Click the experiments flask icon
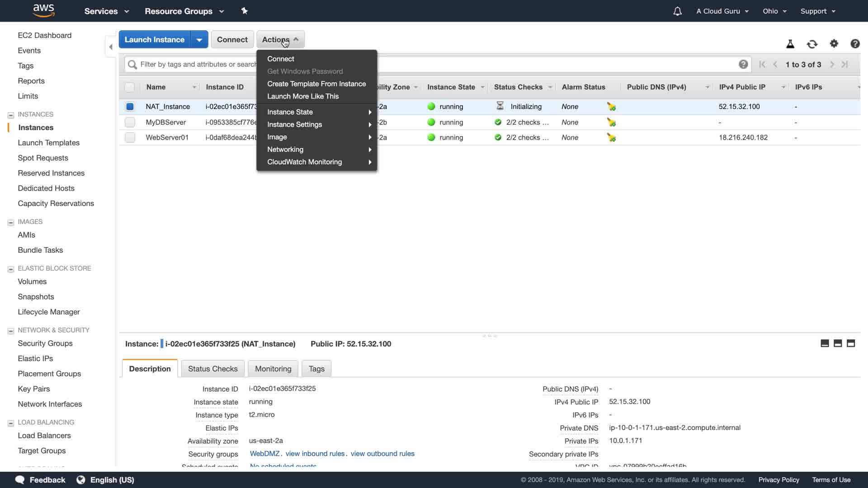The width and height of the screenshot is (868, 488). [x=790, y=44]
